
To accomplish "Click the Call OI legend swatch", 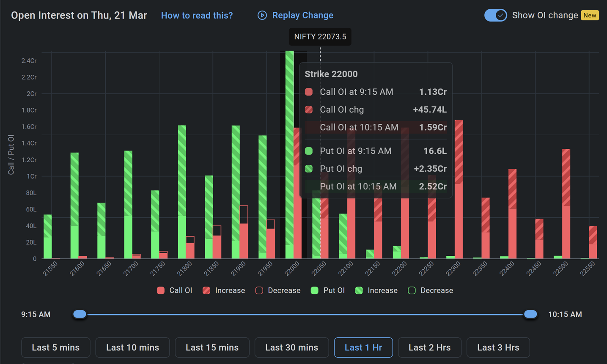I will (161, 290).
